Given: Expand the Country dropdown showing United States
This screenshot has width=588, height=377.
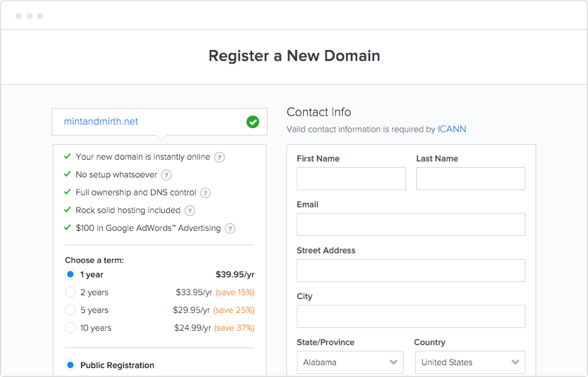Looking at the screenshot, I should tap(470, 362).
